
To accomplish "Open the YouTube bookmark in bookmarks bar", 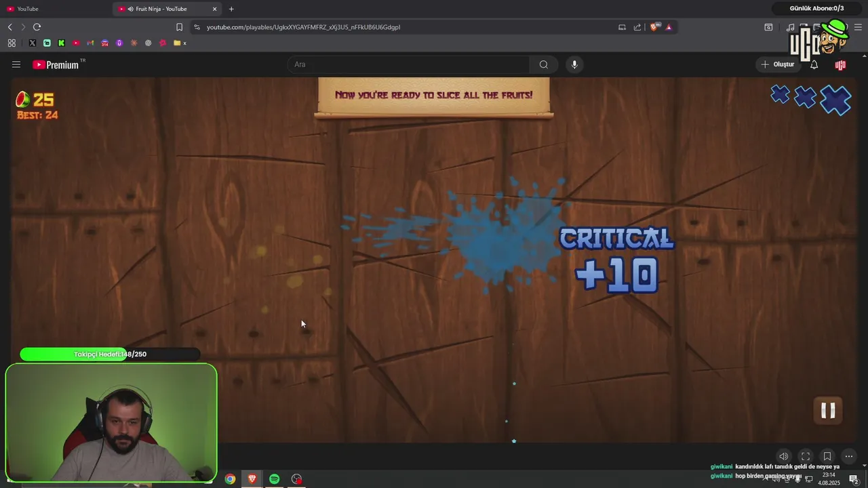I will (x=76, y=43).
